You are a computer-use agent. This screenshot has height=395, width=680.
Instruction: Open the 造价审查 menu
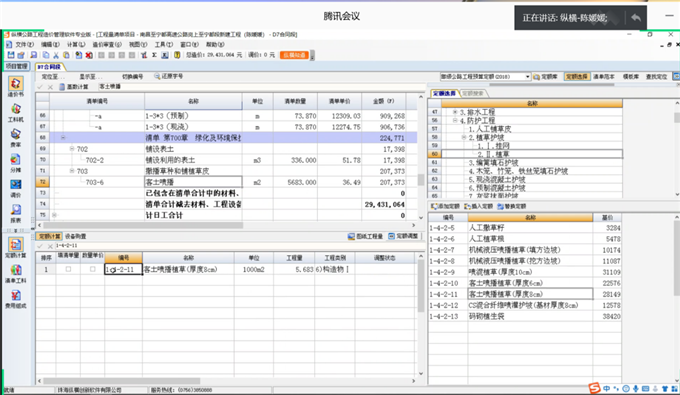click(107, 44)
